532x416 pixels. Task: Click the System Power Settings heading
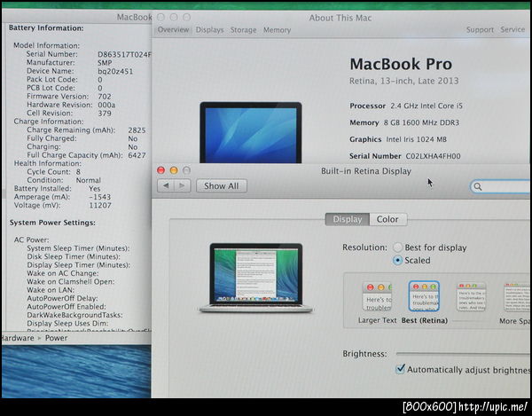(52, 223)
